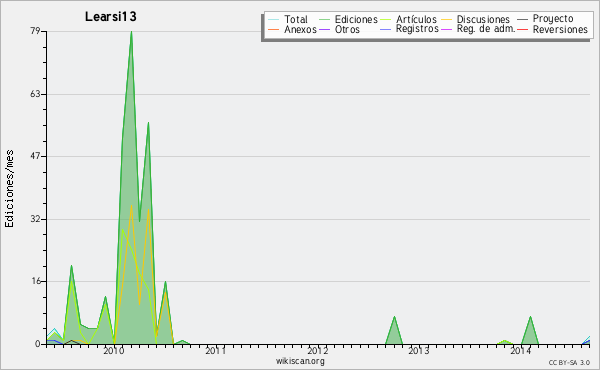Click the CC BY-SA 3.0 license text
Image resolution: width=600 pixels, height=370 pixels.
click(x=569, y=362)
